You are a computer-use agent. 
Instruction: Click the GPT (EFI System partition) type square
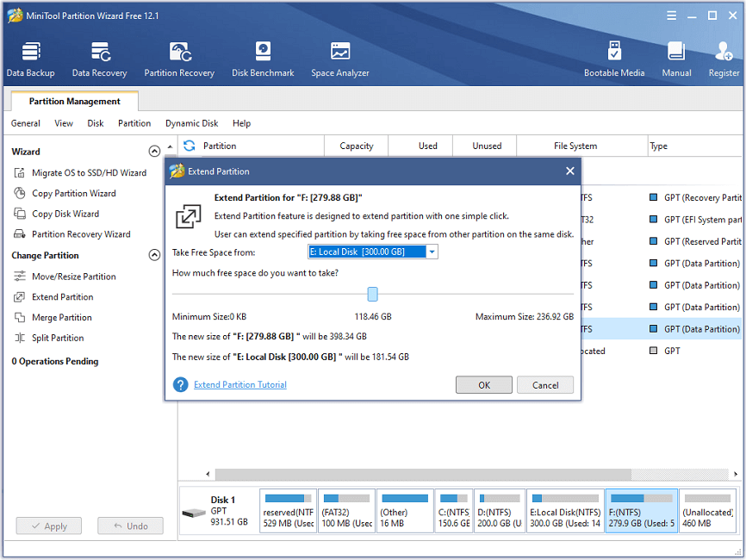point(654,220)
